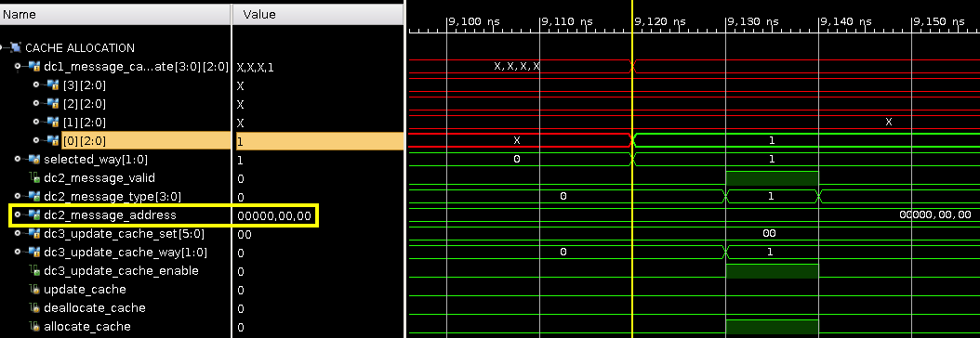Expand the selected_way[1:0] bus
980x338 pixels.
(19, 160)
